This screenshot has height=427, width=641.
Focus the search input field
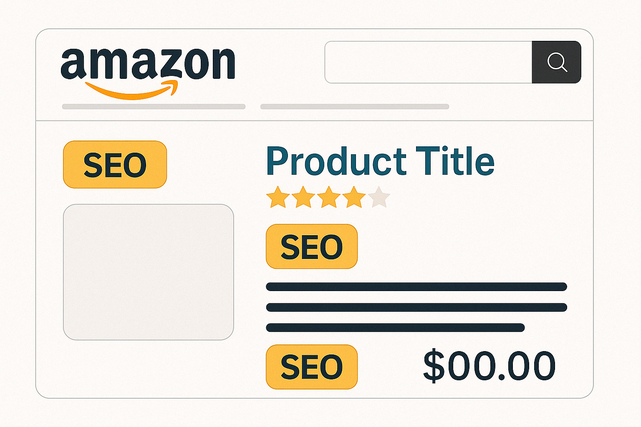click(x=428, y=63)
